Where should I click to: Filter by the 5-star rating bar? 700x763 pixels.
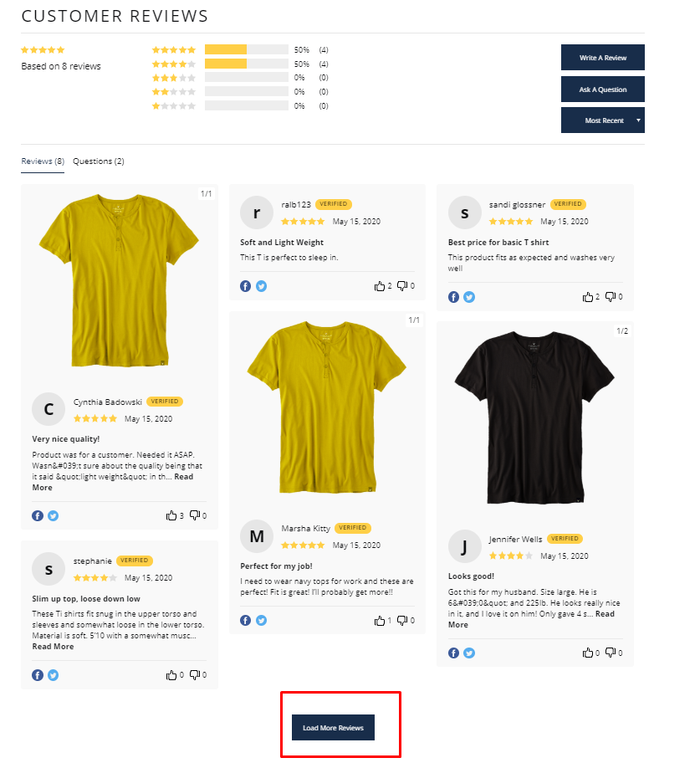coord(246,49)
